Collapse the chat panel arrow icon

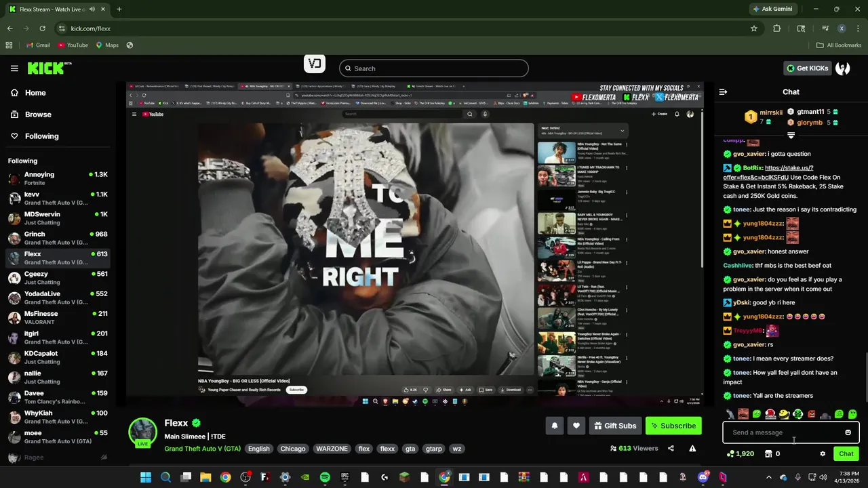click(723, 91)
